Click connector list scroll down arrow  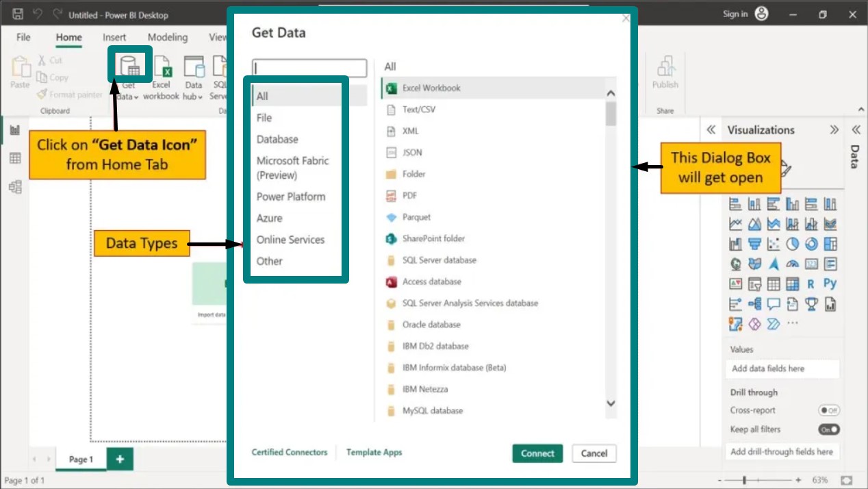[611, 404]
